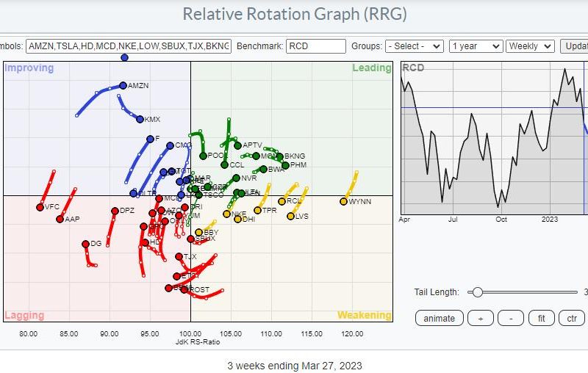588x373 pixels.
Task: Select the APTV data point
Action: tap(237, 145)
